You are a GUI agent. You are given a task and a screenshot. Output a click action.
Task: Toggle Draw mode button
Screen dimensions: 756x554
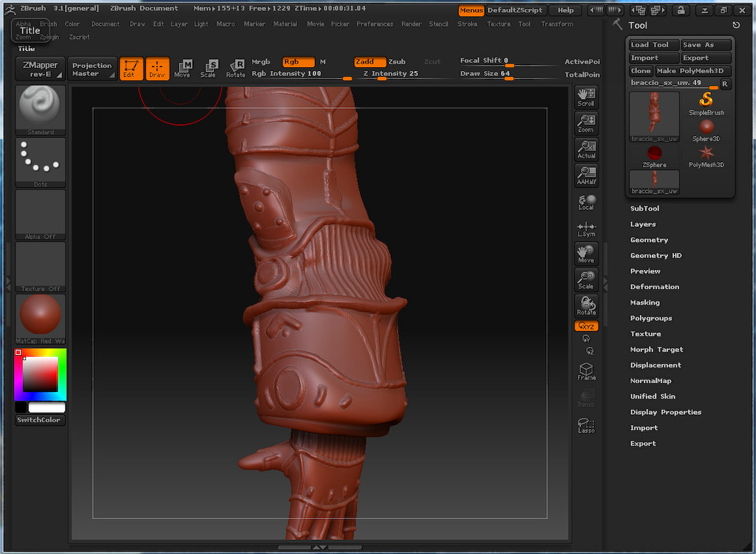[157, 69]
